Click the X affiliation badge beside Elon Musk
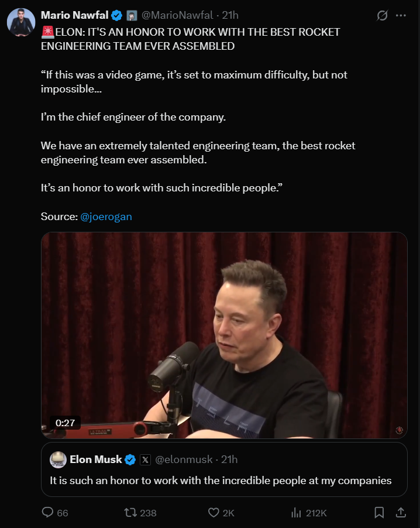 click(x=145, y=460)
